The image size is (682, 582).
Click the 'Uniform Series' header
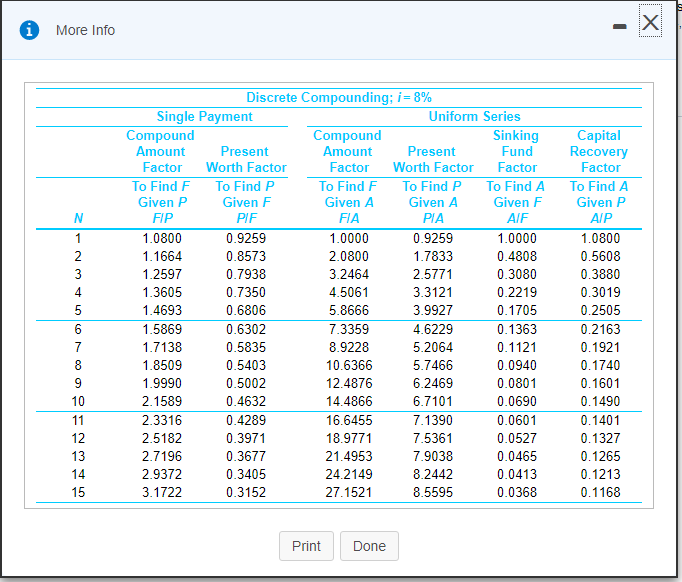pos(475,117)
